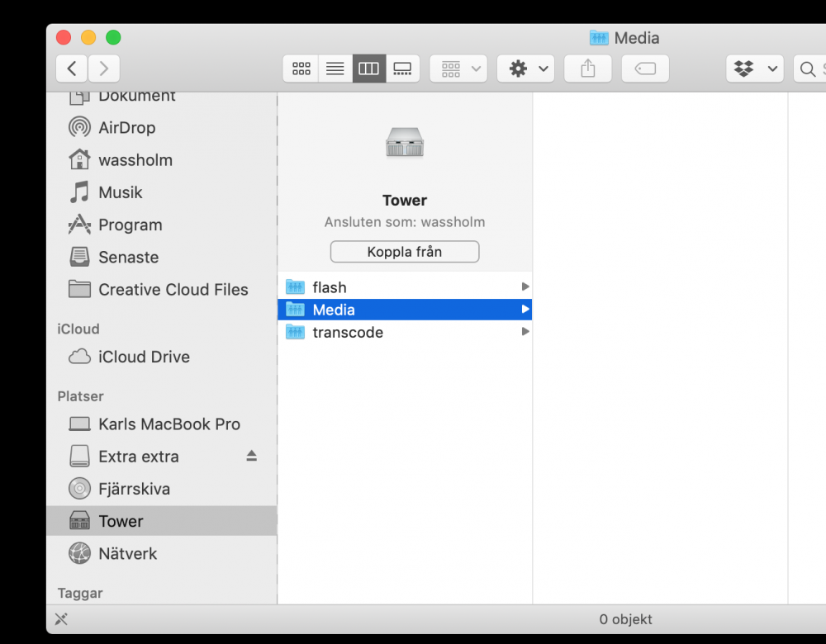Viewport: 826px width, 644px height.
Task: Switch to gallery view
Action: pos(402,69)
